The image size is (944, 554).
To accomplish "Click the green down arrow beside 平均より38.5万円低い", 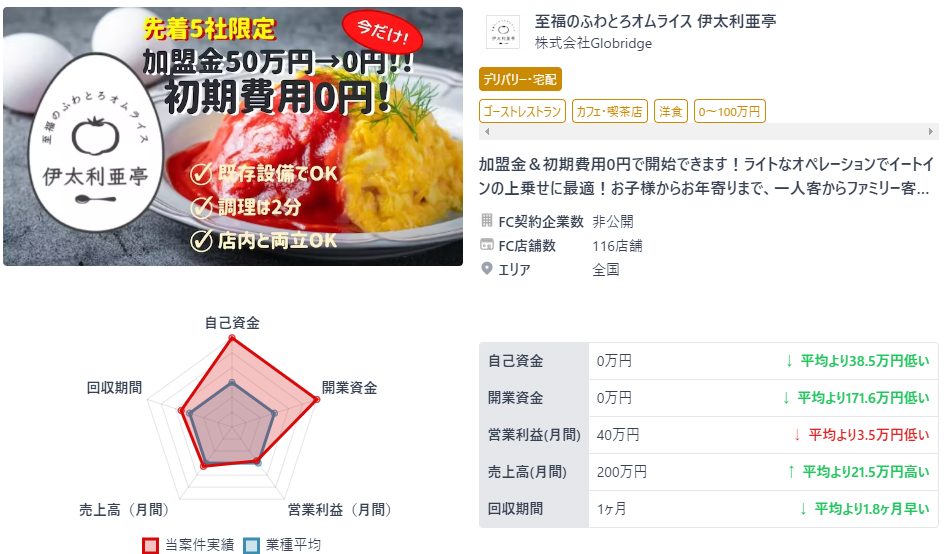I will coord(789,361).
